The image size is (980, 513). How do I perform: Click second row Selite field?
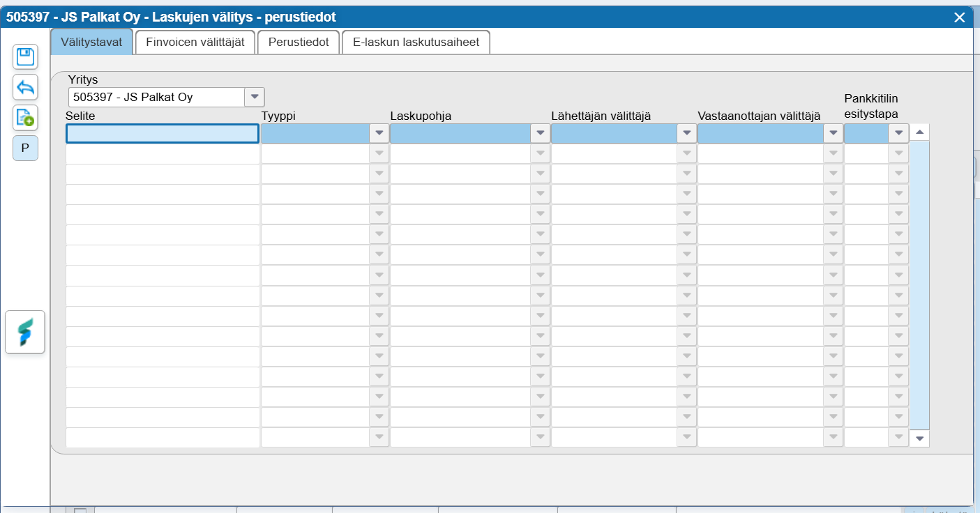163,154
